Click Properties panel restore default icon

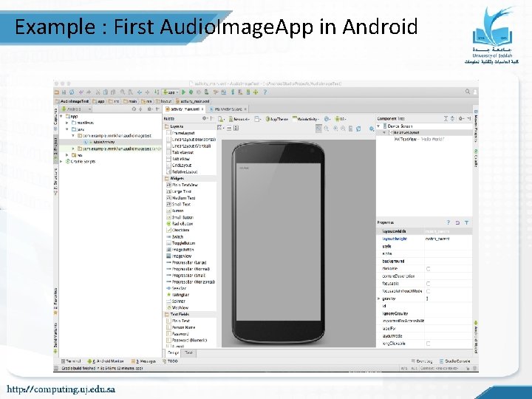tap(457, 222)
